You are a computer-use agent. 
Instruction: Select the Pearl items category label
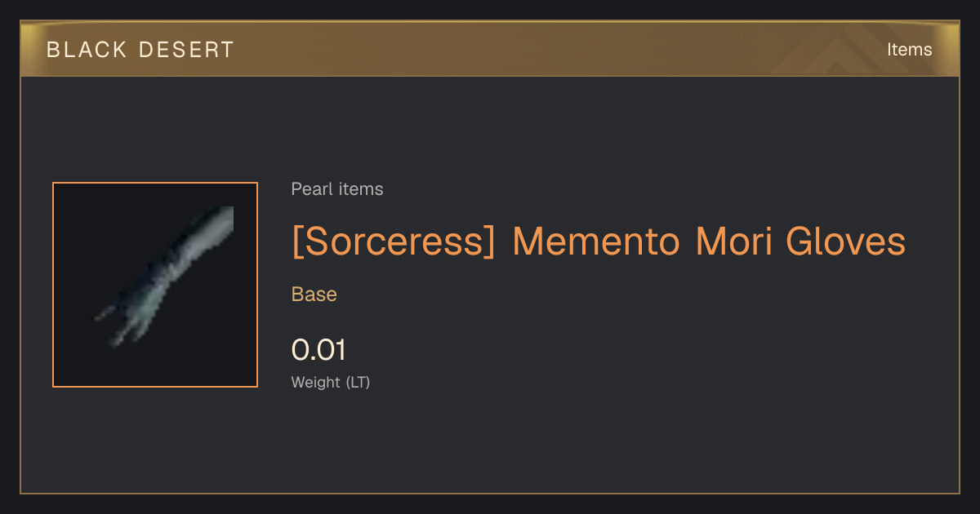[x=337, y=189]
